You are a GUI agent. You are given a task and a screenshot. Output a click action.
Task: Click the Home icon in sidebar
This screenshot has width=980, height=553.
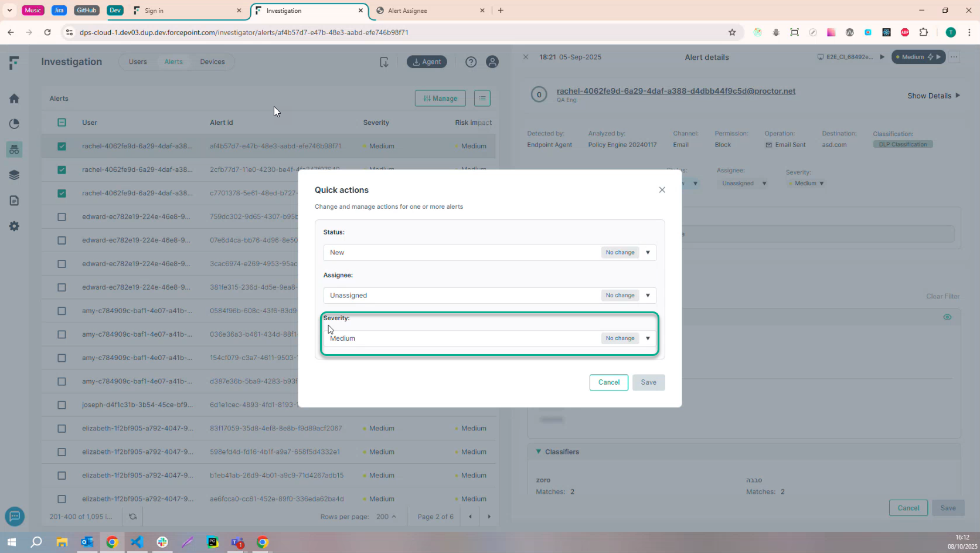(14, 99)
